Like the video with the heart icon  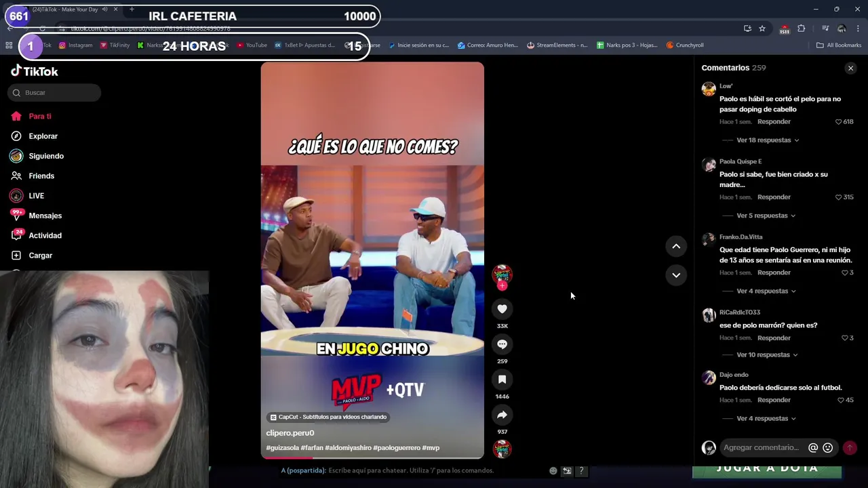pyautogui.click(x=502, y=309)
